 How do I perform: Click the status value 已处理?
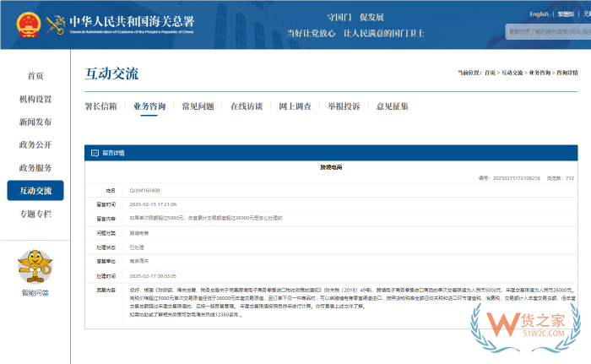tap(137, 247)
